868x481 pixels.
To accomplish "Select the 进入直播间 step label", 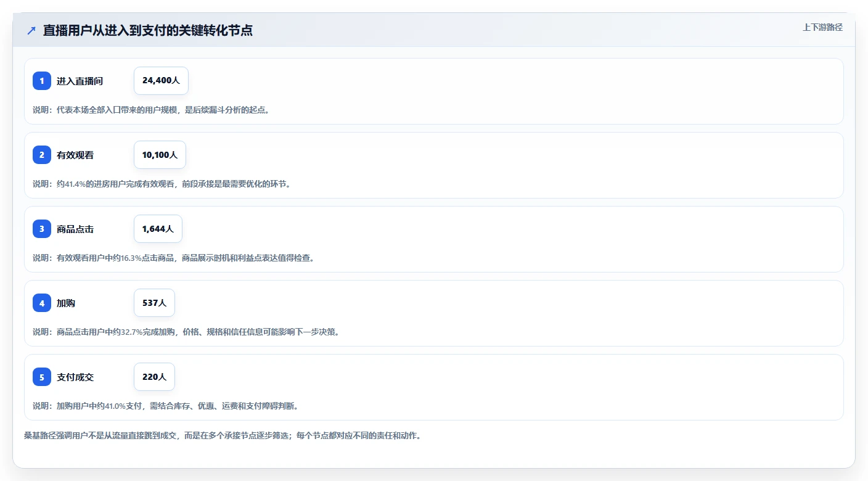I will point(80,81).
